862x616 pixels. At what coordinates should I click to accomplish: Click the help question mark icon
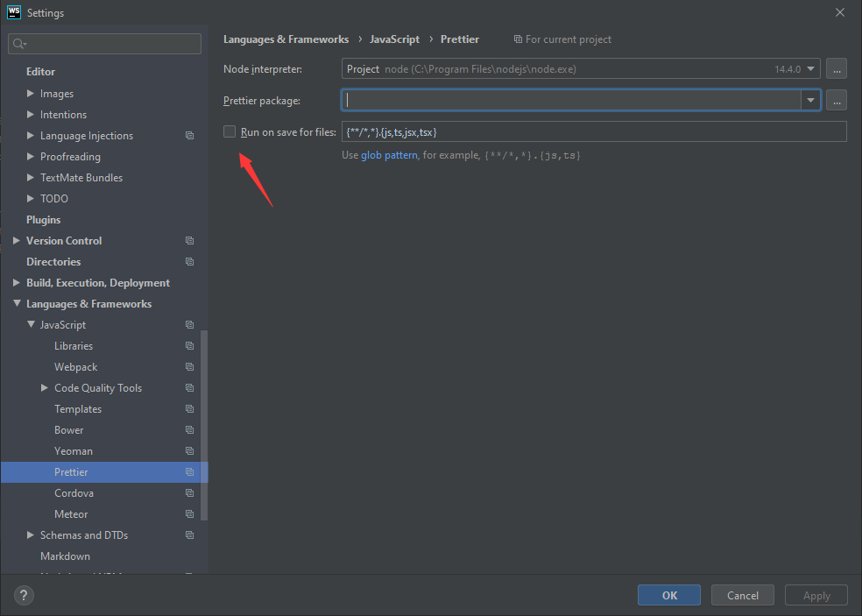pos(24,596)
